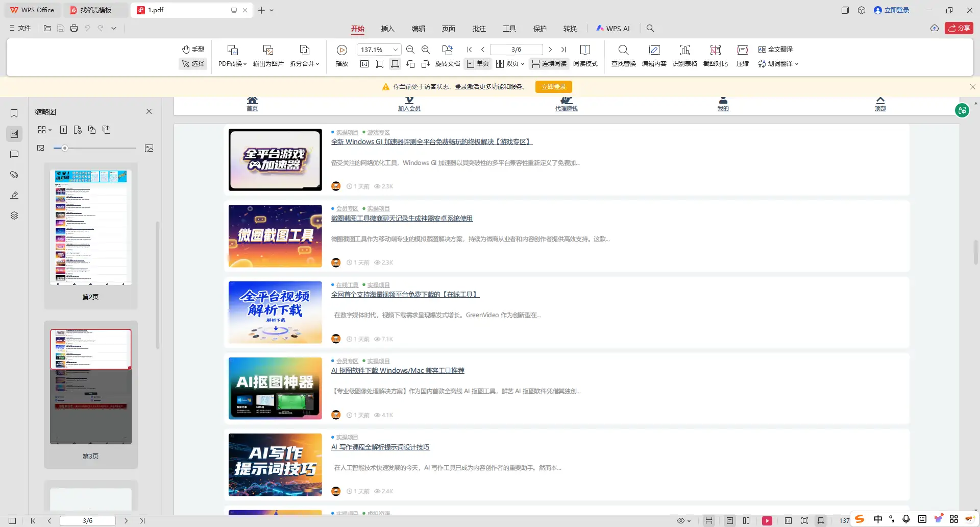Switch to the 批注 ribbon tab

479,28
